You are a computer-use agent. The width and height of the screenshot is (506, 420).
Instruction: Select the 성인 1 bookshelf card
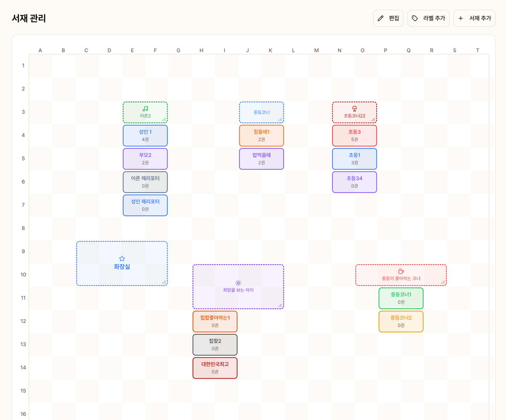[x=145, y=136]
